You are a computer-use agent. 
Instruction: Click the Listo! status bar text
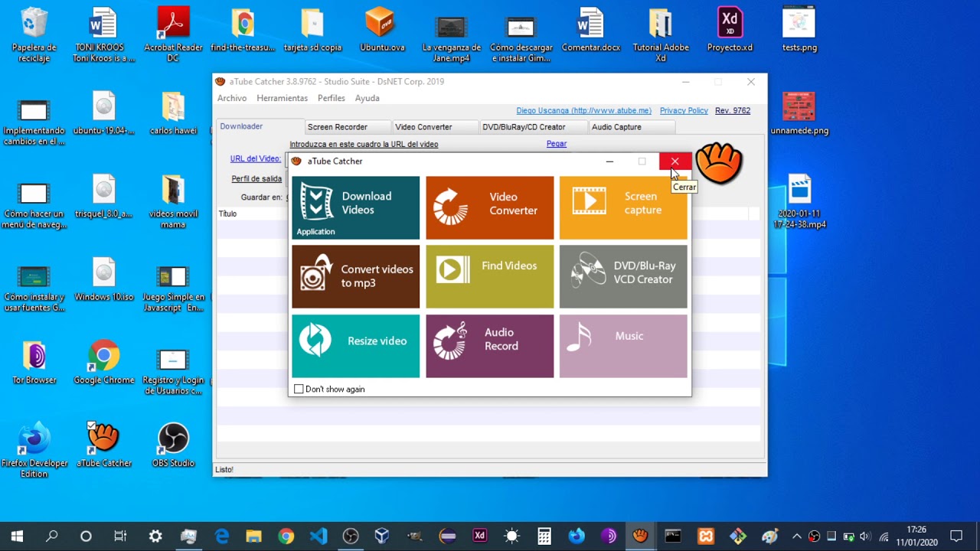pos(224,469)
